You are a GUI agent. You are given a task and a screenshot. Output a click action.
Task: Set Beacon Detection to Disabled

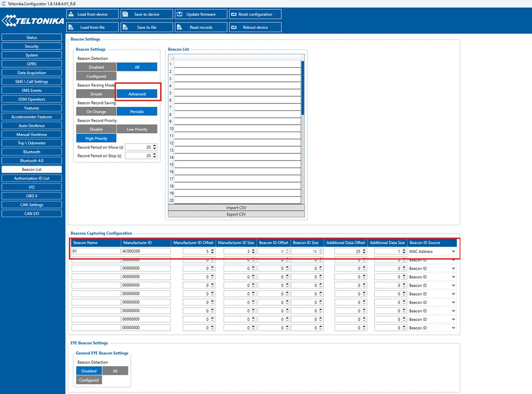[96, 67]
